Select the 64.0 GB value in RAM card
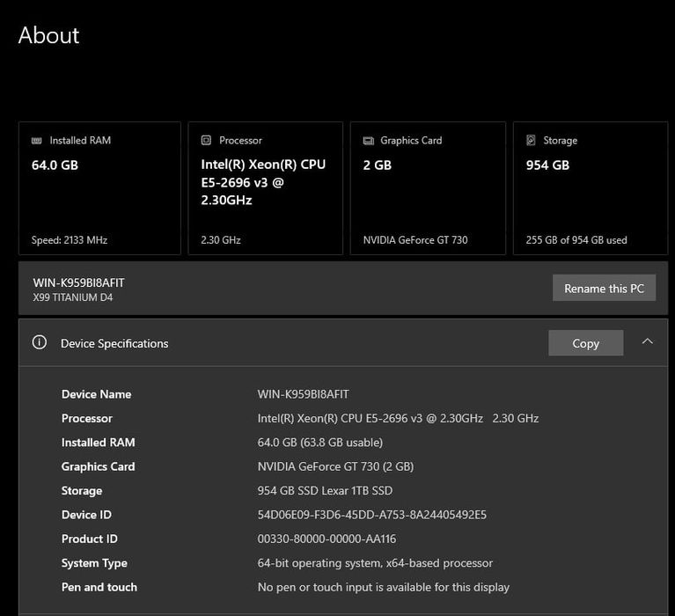 (x=55, y=165)
